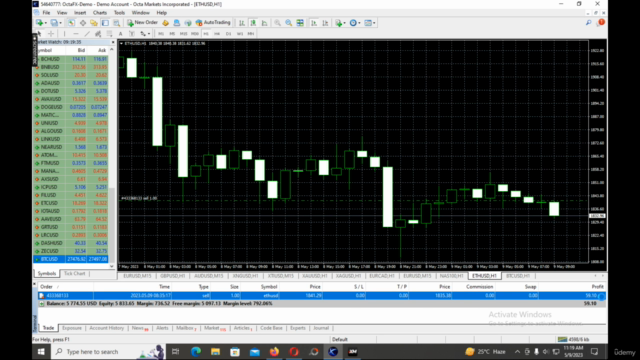Tile chart windows icon
The height and width of the screenshot is (360, 640).
[x=300, y=23]
